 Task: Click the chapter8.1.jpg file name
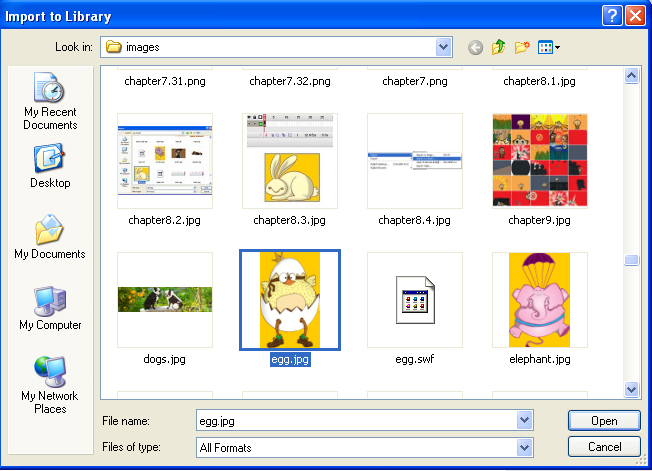(540, 81)
